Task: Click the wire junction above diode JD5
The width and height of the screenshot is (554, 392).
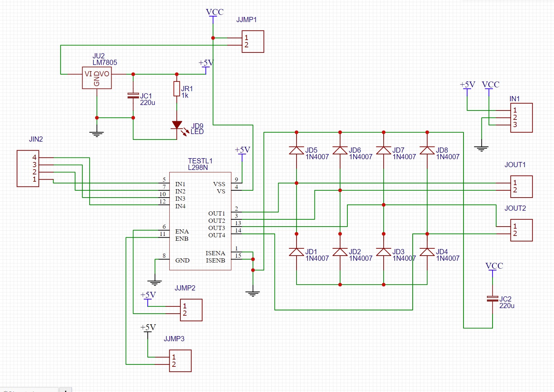Action: point(297,132)
